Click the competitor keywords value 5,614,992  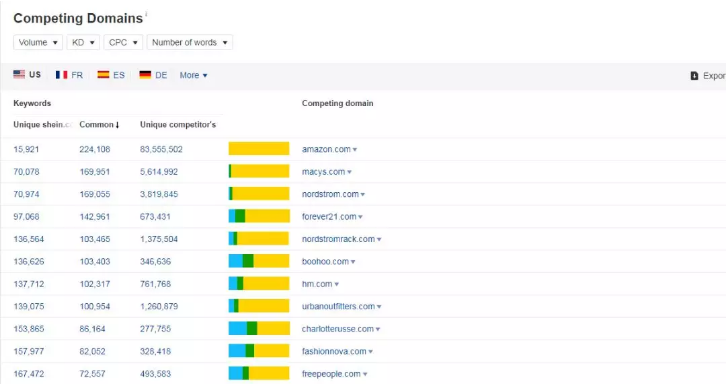point(159,172)
